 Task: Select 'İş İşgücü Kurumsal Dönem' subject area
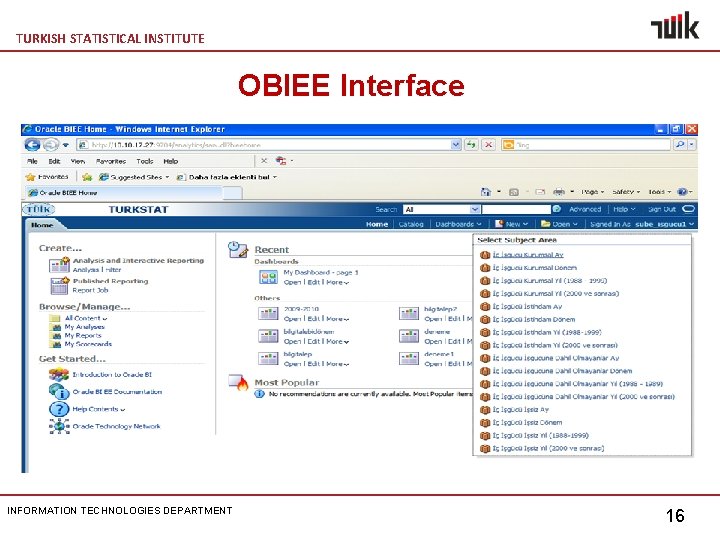click(534, 268)
